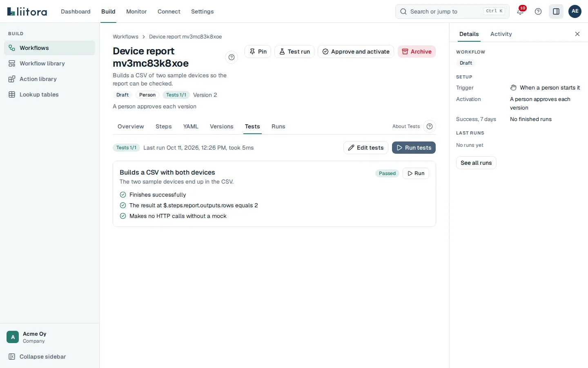Click the Run tests button
The width and height of the screenshot is (588, 368).
(414, 148)
